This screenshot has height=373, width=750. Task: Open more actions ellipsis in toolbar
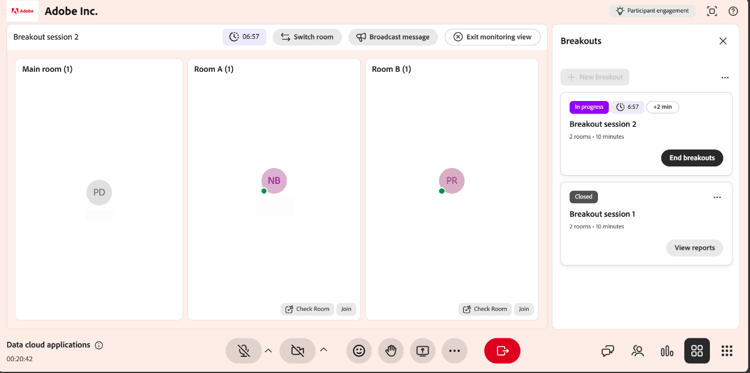[454, 351]
